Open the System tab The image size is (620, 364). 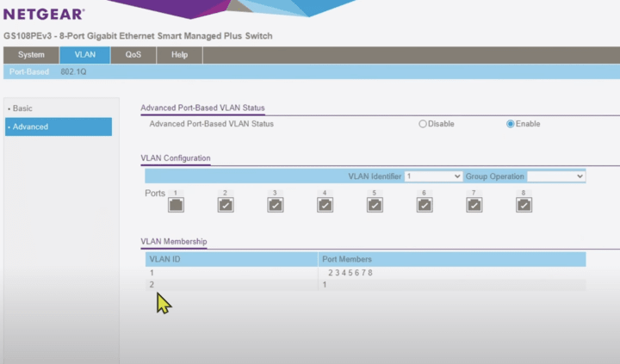[x=31, y=55]
